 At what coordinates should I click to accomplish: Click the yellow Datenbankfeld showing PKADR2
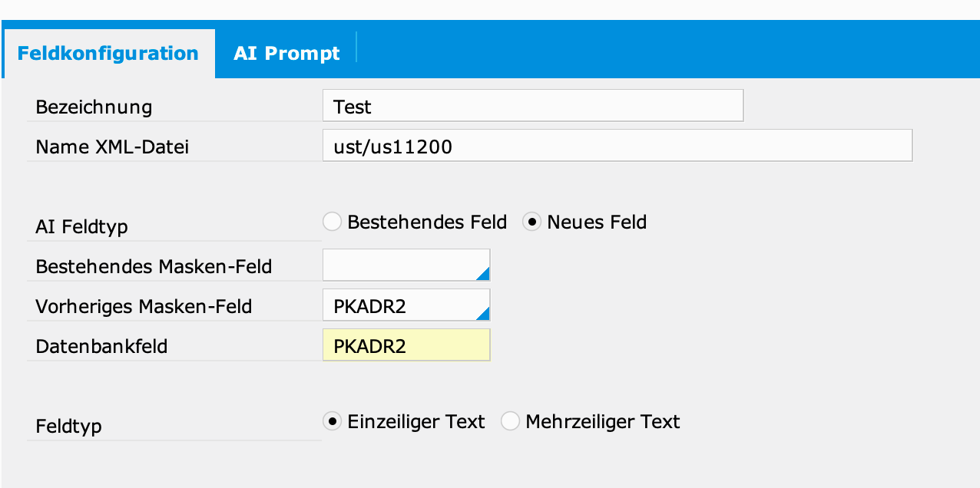[x=406, y=345]
